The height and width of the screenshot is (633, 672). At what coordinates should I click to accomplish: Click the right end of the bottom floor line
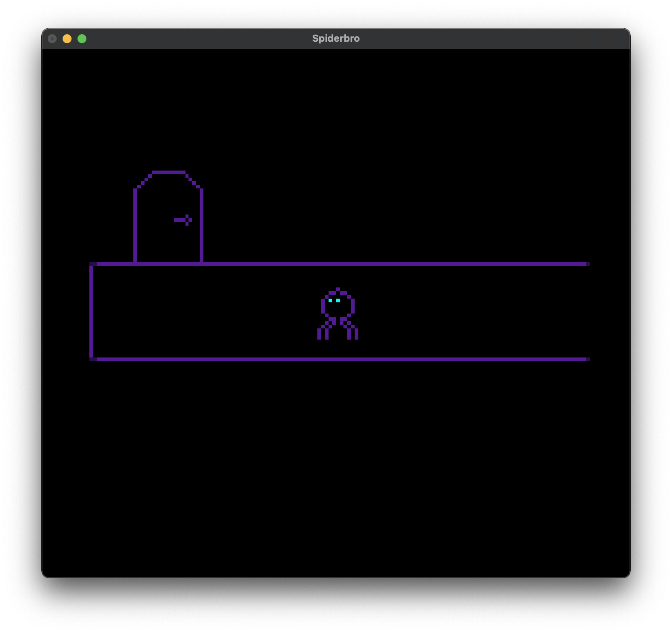click(x=587, y=359)
